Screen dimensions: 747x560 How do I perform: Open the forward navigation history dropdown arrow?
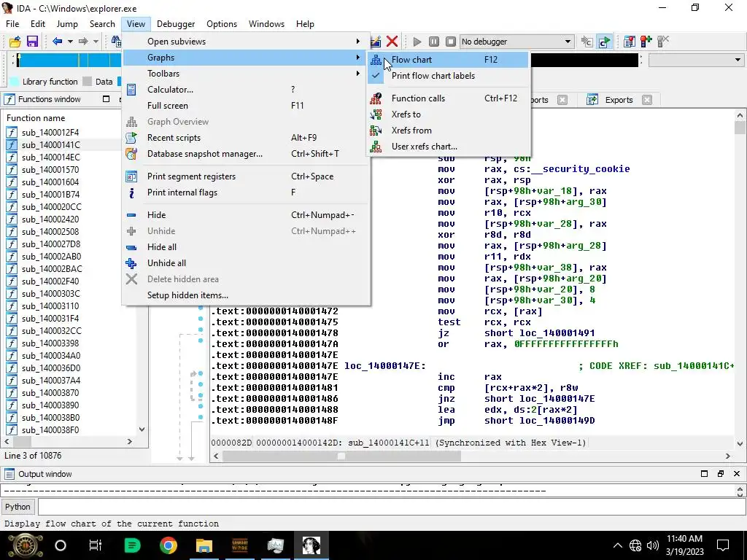(96, 42)
